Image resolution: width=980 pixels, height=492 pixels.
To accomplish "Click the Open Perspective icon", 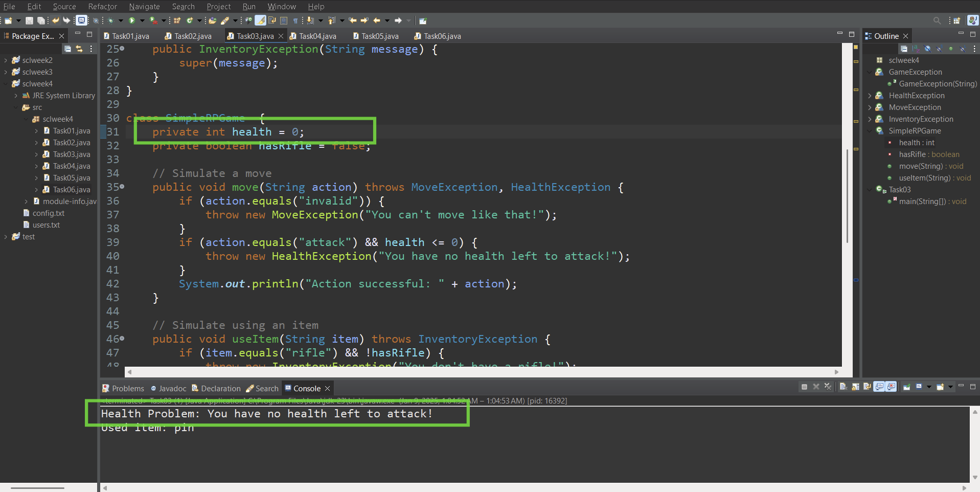I will pos(956,20).
